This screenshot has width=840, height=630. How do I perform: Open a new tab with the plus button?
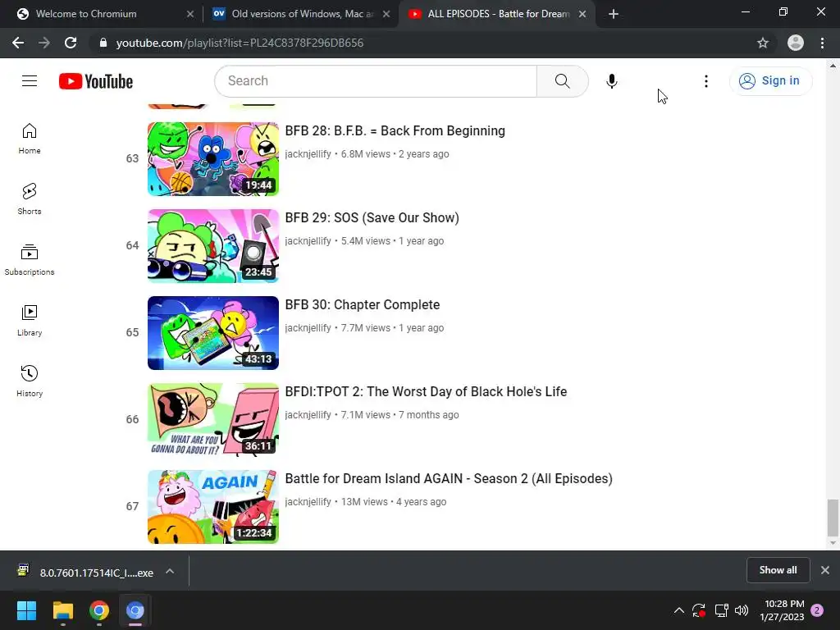click(x=614, y=14)
